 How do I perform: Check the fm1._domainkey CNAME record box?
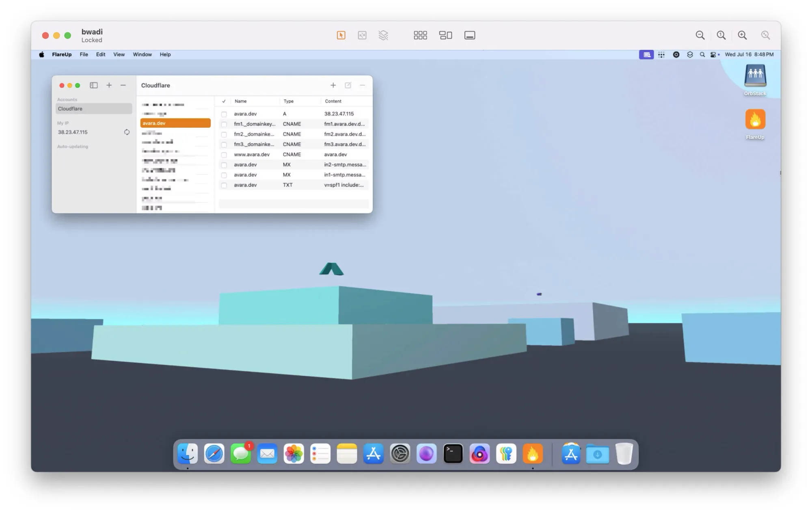224,124
